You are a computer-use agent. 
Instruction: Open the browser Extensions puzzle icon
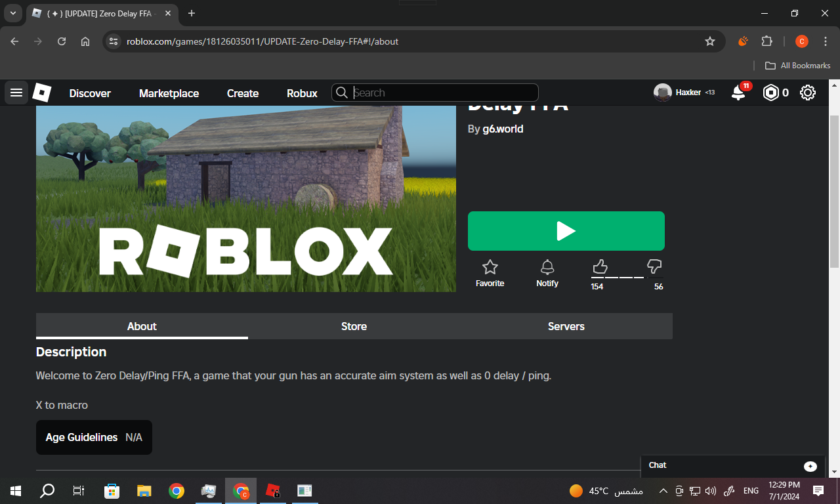[766, 41]
